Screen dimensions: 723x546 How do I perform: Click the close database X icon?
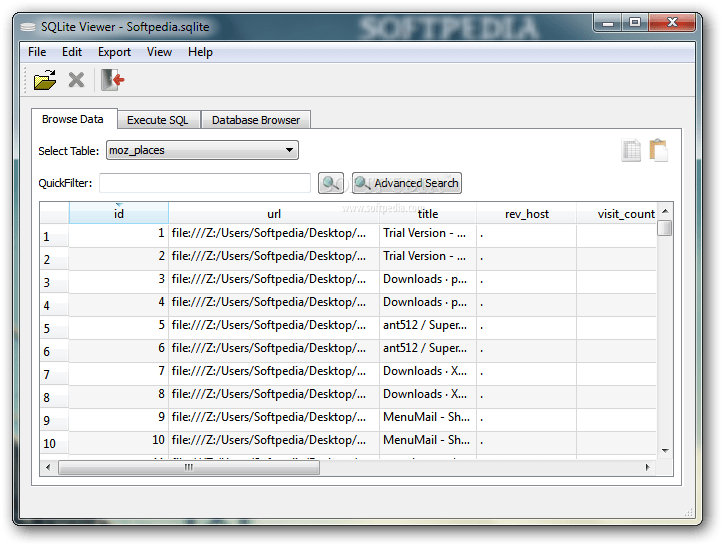76,80
